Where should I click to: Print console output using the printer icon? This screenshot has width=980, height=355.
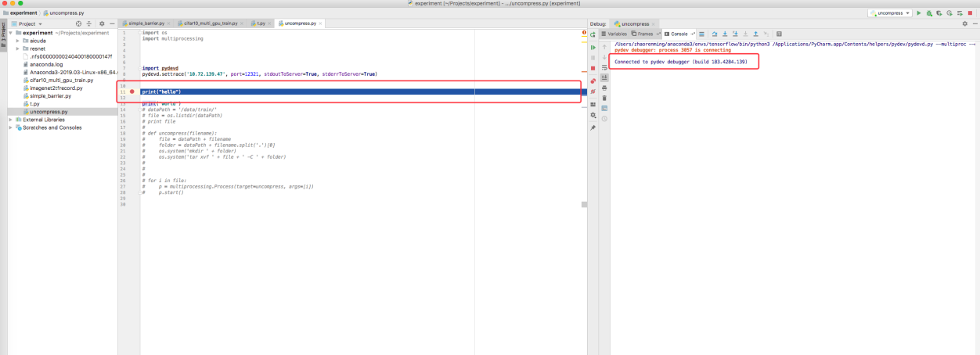coord(603,88)
